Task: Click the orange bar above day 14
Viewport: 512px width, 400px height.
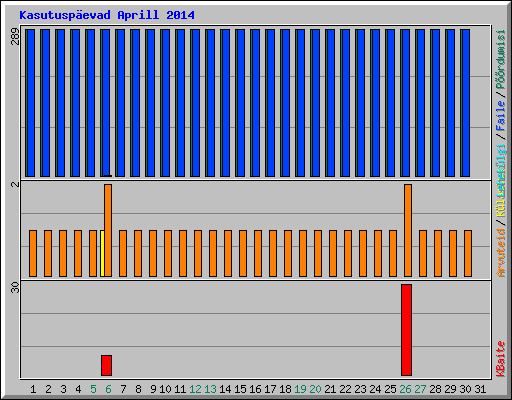Action: (x=228, y=253)
